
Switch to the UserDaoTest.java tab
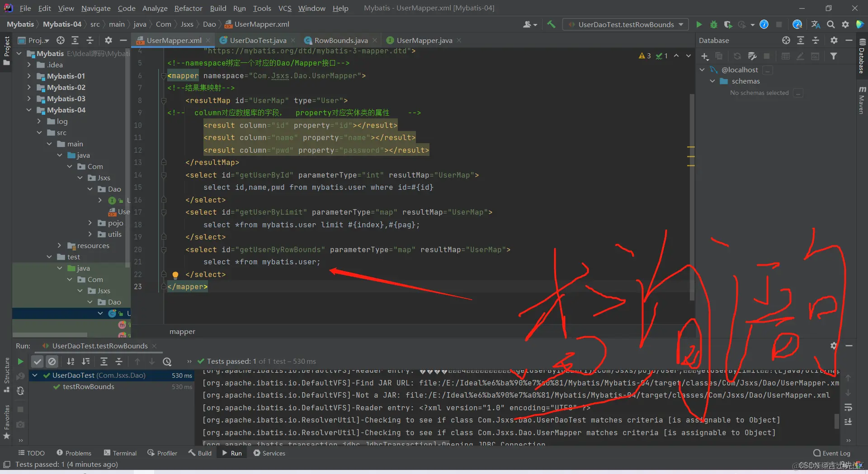click(x=258, y=40)
